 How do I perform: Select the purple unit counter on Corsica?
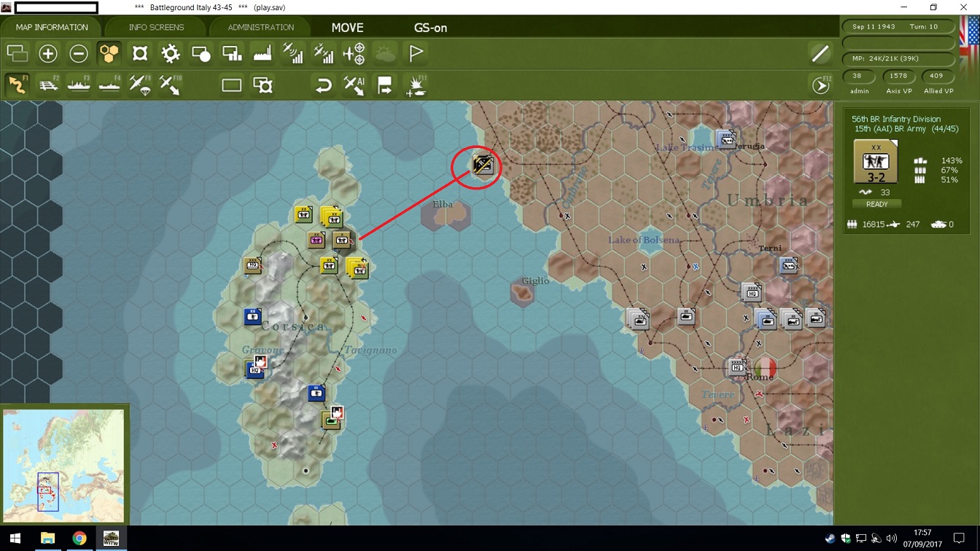(316, 240)
